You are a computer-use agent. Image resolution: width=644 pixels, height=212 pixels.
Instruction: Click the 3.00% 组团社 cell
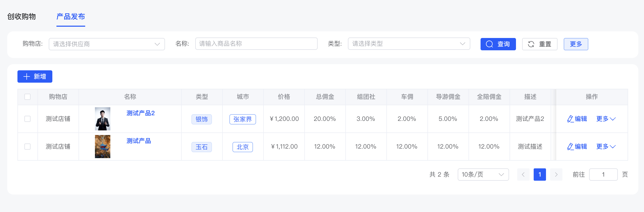point(366,119)
